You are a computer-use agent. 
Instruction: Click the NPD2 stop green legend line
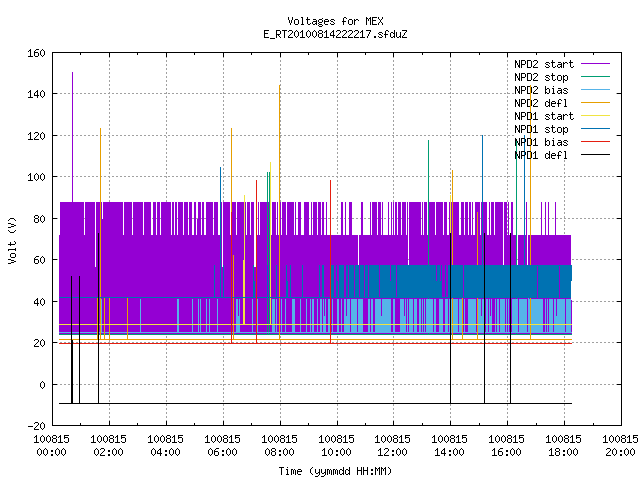(x=595, y=77)
